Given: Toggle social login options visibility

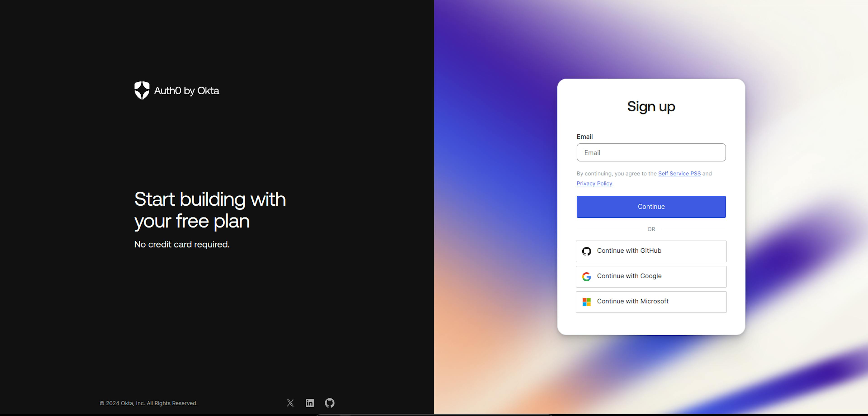Looking at the screenshot, I should [651, 228].
